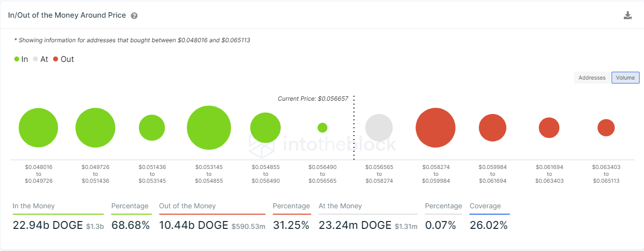Click the tiny green bubble near current price

coord(322,128)
